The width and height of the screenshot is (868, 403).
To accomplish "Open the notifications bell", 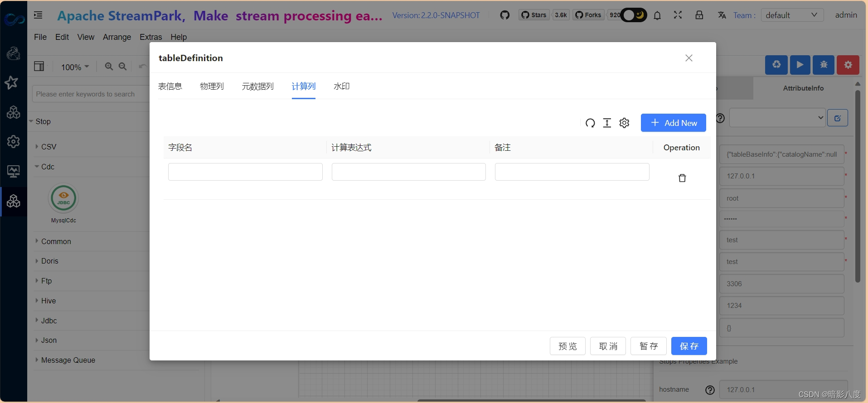I will pyautogui.click(x=657, y=15).
